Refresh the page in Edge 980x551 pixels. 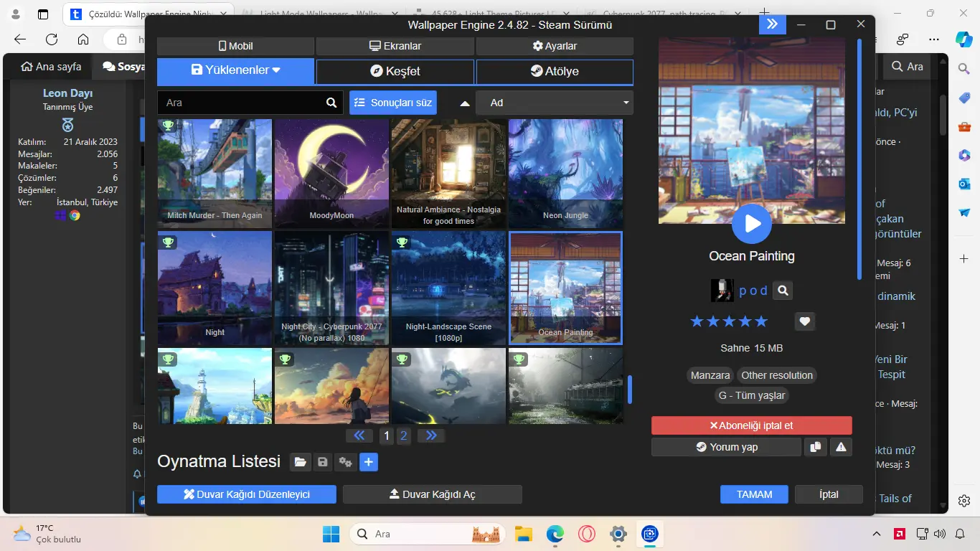click(52, 39)
